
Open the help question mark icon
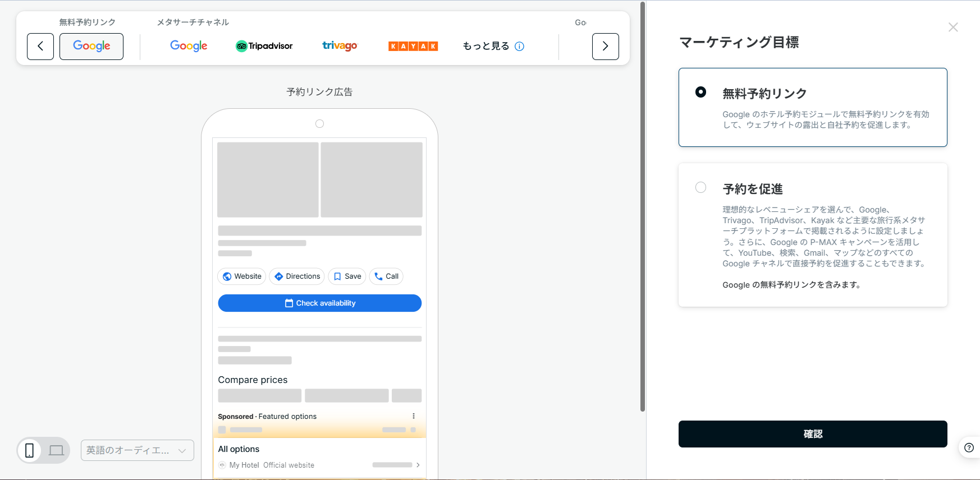969,447
